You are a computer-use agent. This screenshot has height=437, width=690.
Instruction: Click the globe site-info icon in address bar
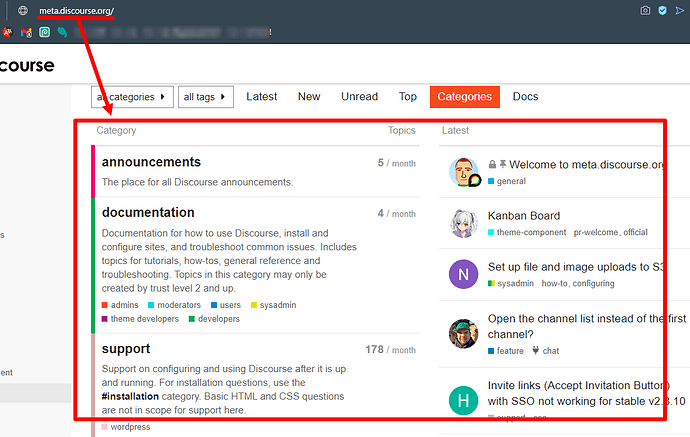(x=23, y=11)
